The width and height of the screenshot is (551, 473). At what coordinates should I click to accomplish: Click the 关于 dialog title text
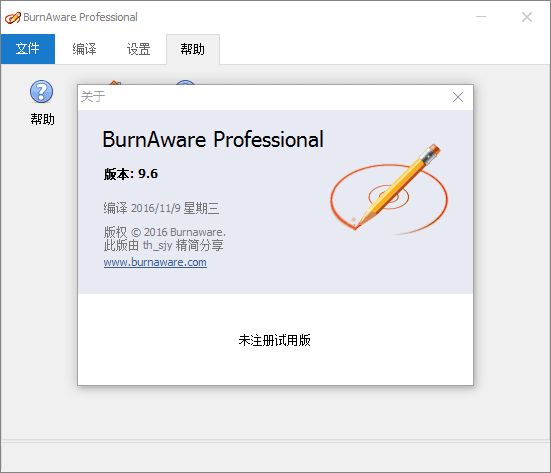coord(93,97)
